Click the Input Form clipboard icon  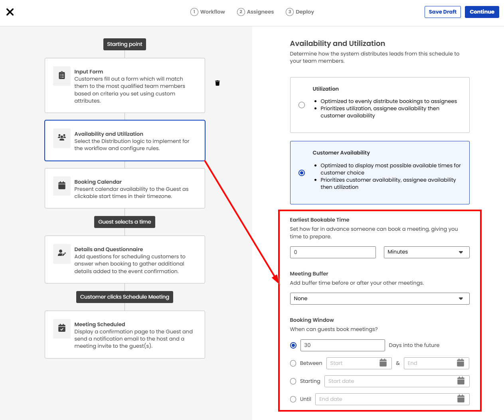62,75
